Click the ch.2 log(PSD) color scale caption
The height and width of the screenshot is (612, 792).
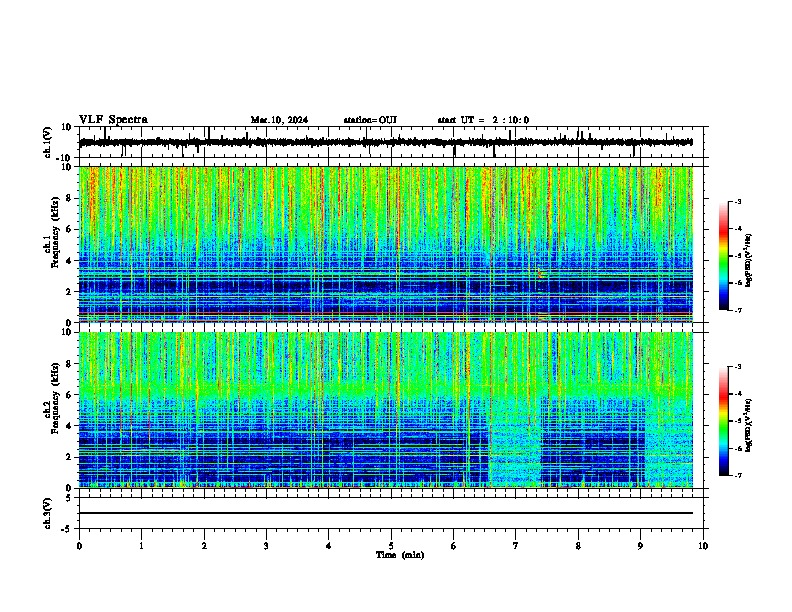pyautogui.click(x=748, y=425)
